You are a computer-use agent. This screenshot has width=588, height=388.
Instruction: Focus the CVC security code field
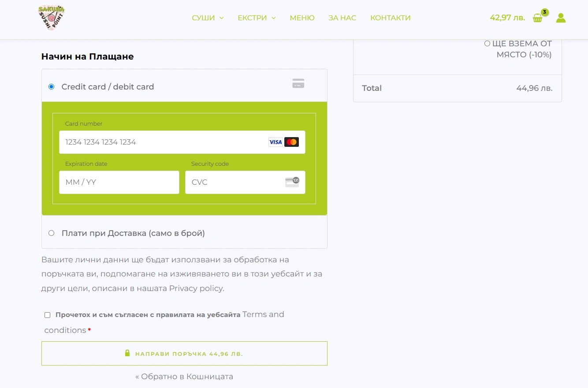245,182
